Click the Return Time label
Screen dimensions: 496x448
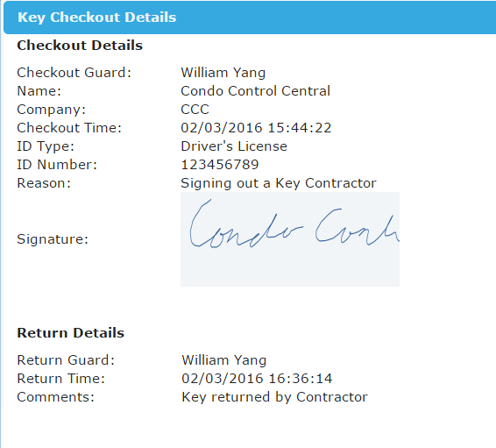pos(60,379)
